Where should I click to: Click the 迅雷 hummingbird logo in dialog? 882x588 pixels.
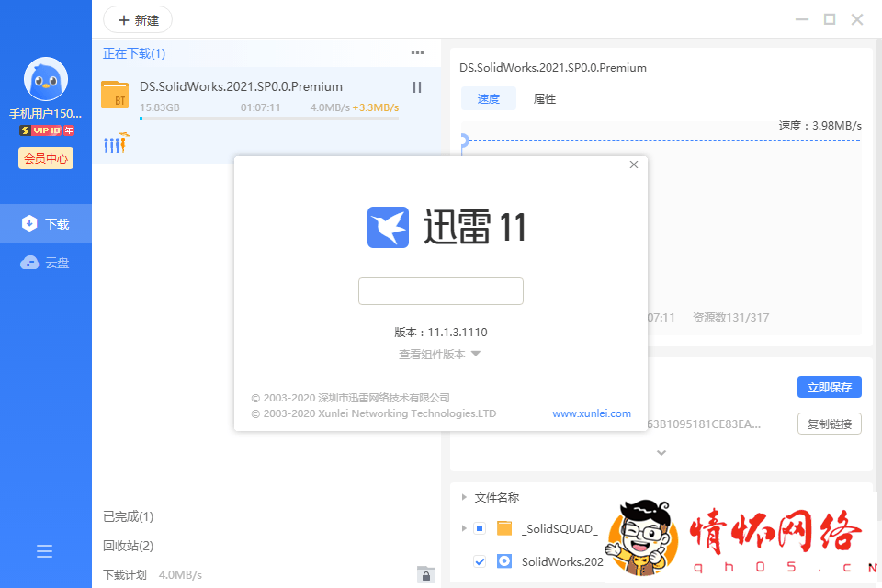click(388, 227)
